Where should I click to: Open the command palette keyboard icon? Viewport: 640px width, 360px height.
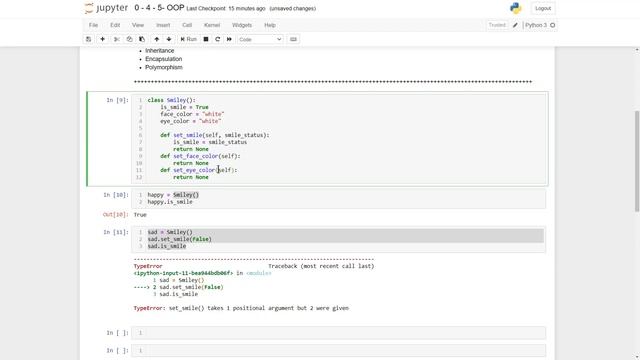point(293,39)
